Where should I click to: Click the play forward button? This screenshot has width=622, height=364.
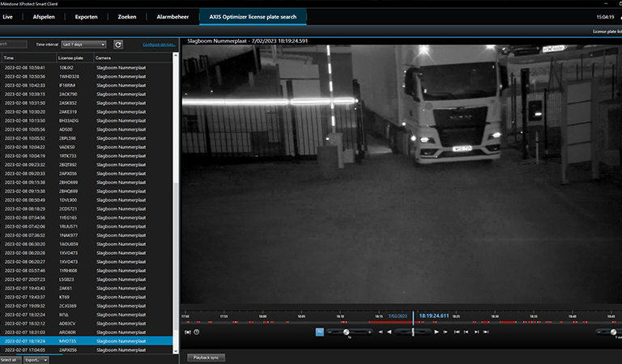pyautogui.click(x=436, y=332)
